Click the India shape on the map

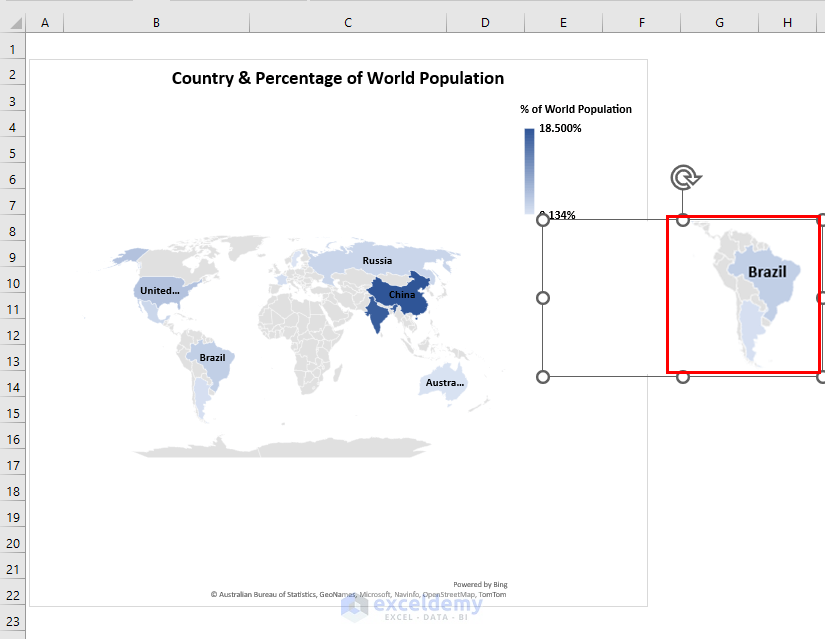[x=378, y=315]
